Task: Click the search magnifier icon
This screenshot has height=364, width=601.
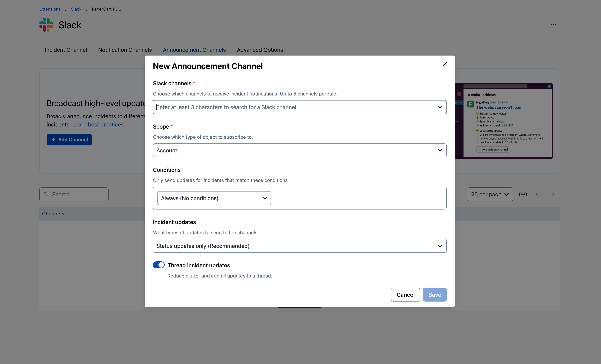Action: click(45, 194)
